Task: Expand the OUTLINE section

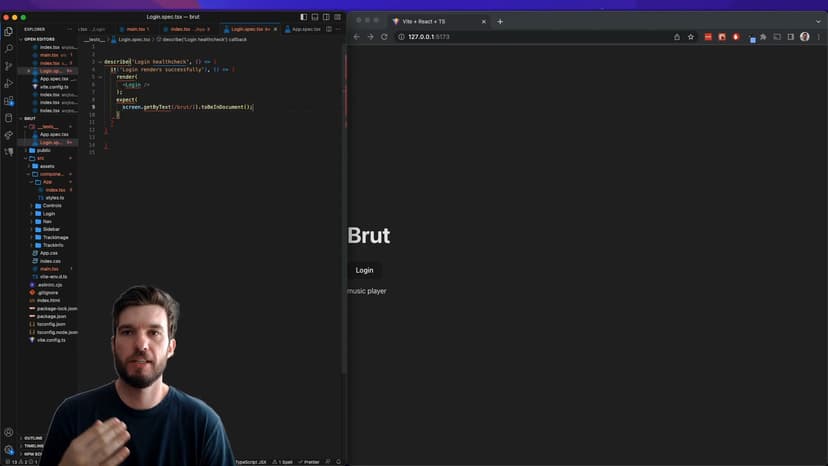Action: point(34,438)
